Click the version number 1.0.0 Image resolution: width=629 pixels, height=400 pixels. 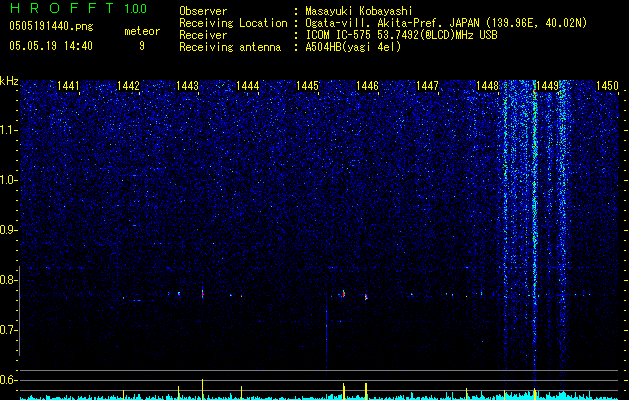pyautogui.click(x=136, y=8)
